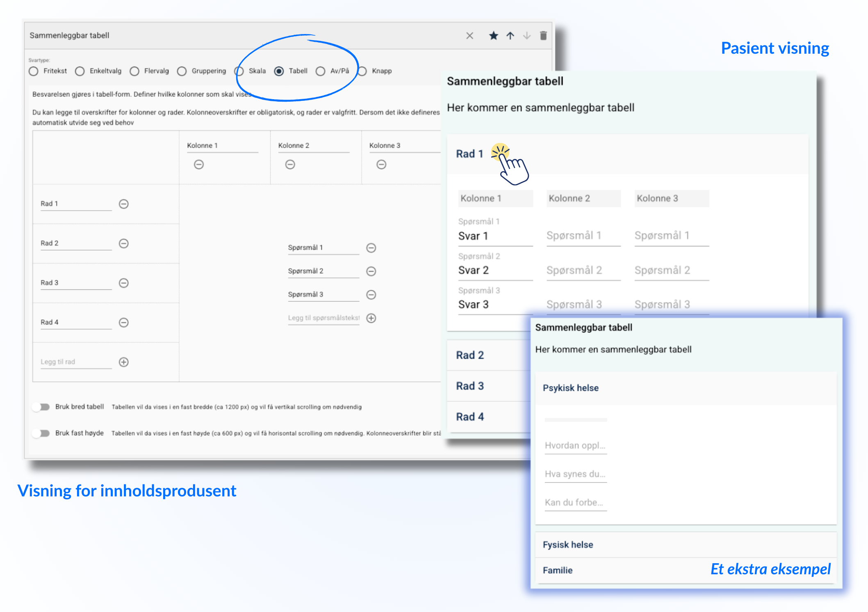This screenshot has width=868, height=612.
Task: Expand the Rad 2 collapsible row
Action: (x=470, y=355)
